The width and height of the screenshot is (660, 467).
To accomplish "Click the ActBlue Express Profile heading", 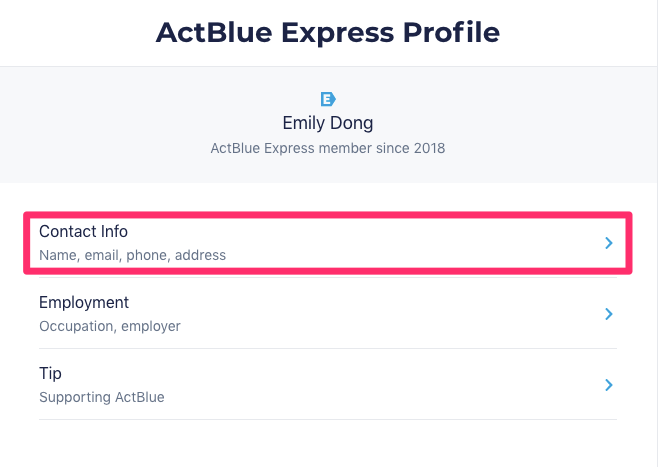I will (328, 32).
